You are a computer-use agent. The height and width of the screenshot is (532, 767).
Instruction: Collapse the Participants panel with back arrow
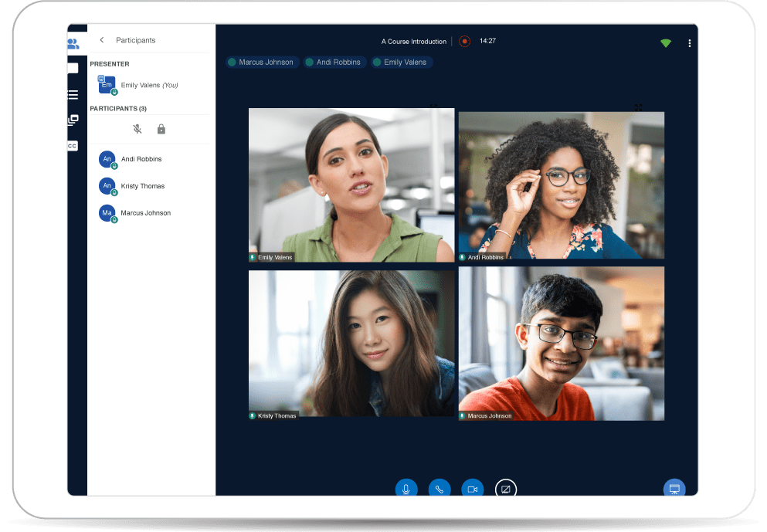pyautogui.click(x=102, y=40)
